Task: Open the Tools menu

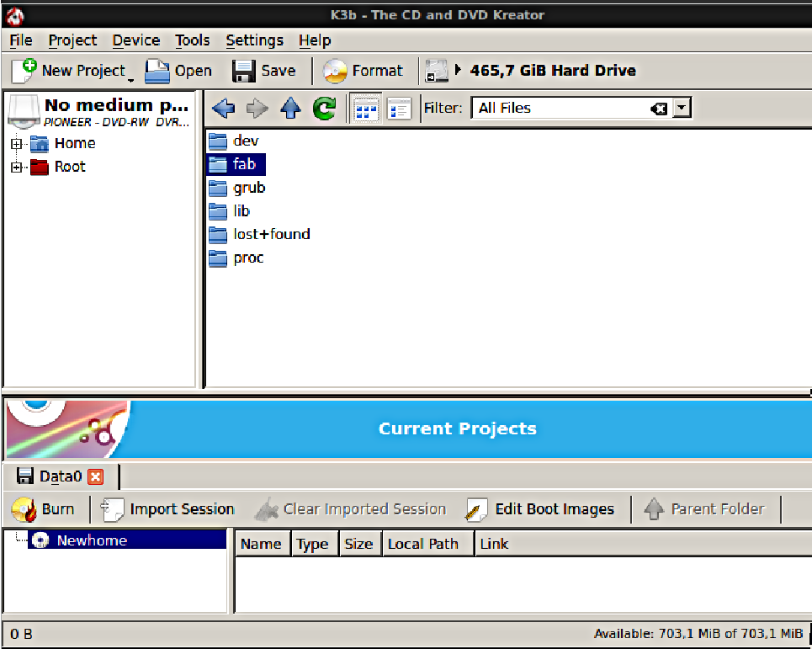Action: point(192,40)
